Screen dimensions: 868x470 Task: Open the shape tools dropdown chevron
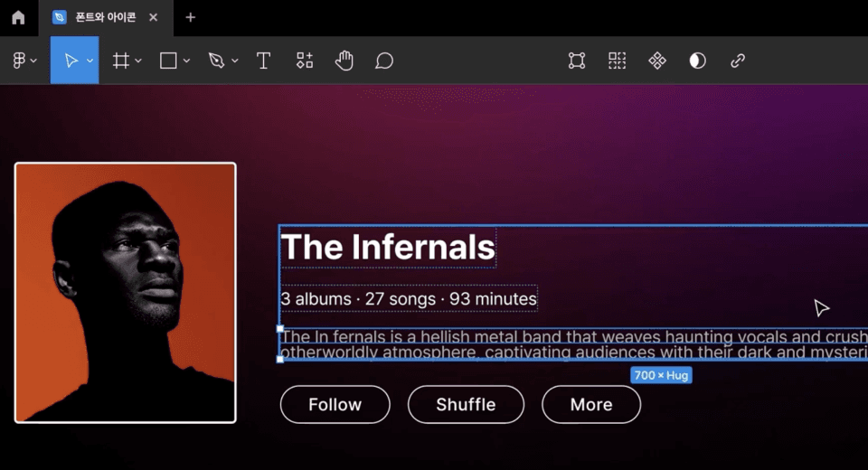pyautogui.click(x=186, y=61)
